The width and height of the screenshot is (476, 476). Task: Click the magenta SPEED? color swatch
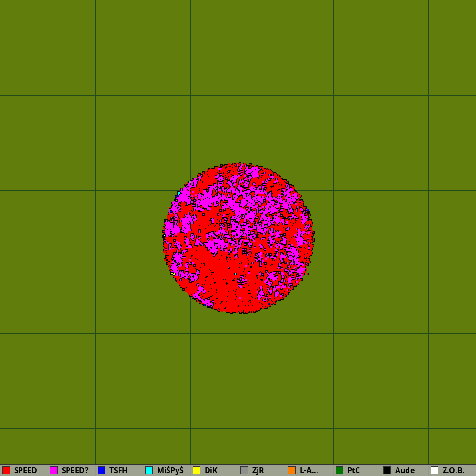(x=54, y=470)
